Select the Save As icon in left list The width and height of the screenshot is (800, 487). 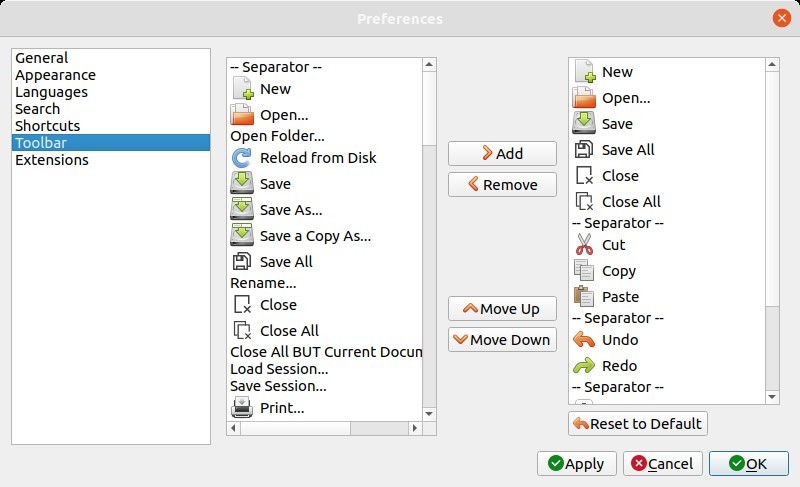(243, 210)
